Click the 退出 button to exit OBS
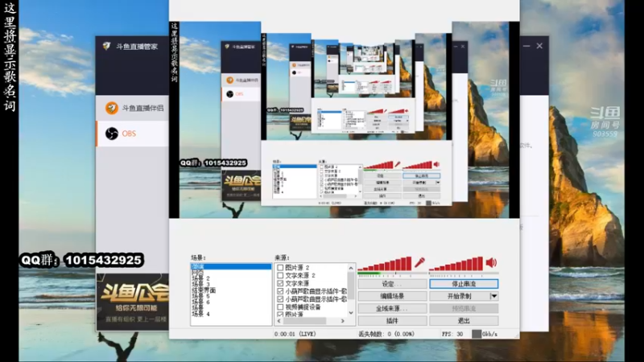This screenshot has width=644, height=362. (x=464, y=320)
